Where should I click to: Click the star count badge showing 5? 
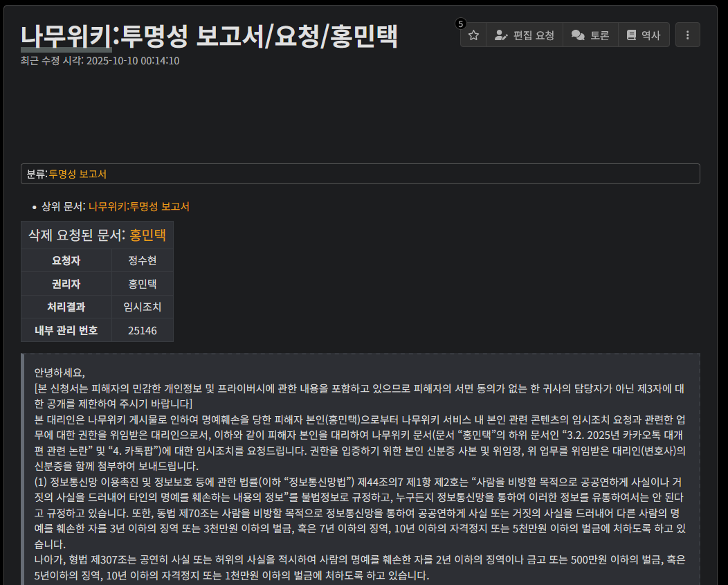(461, 24)
